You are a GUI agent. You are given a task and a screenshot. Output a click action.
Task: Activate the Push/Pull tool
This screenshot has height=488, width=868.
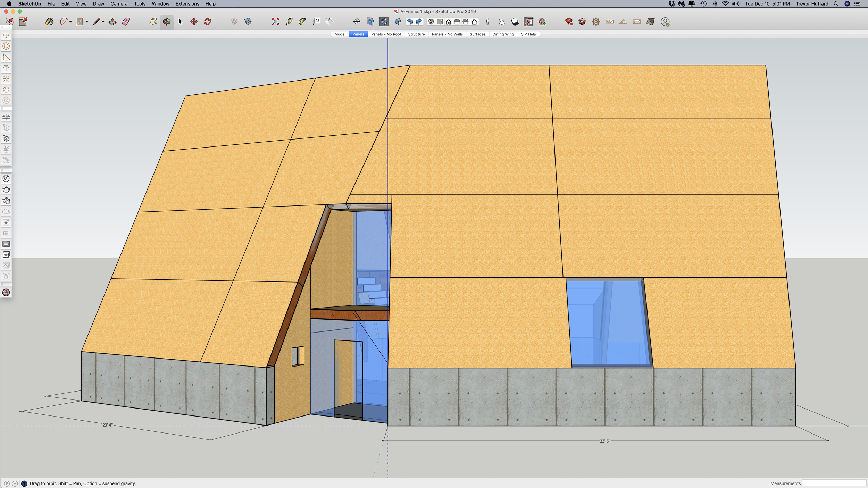click(x=112, y=22)
